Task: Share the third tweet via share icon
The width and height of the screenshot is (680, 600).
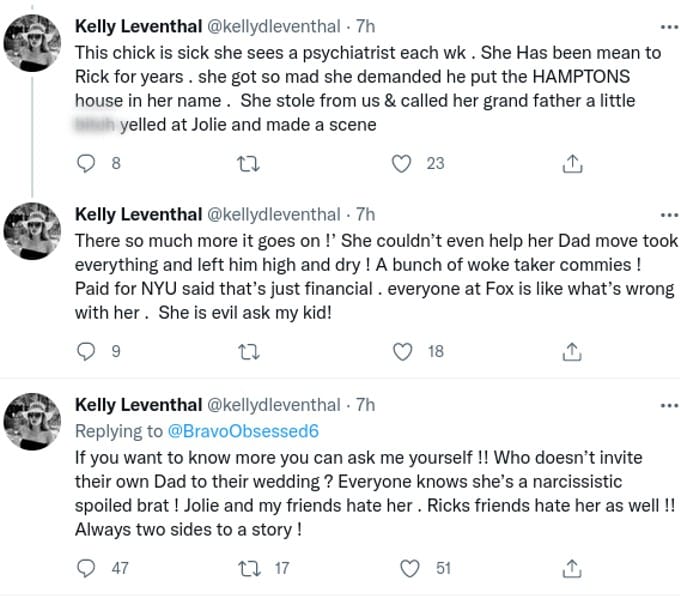Action: [572, 568]
